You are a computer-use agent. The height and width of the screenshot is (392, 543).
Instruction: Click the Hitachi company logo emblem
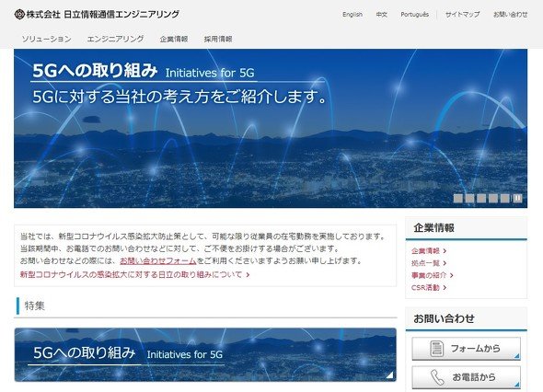coord(19,14)
